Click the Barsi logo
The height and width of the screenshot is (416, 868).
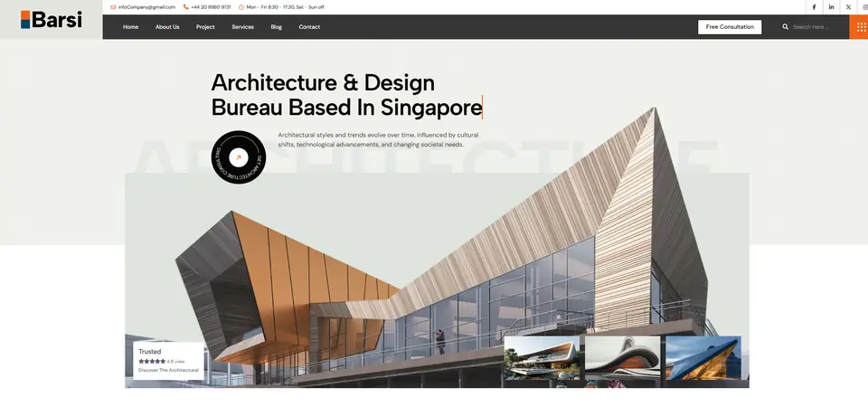(x=51, y=19)
